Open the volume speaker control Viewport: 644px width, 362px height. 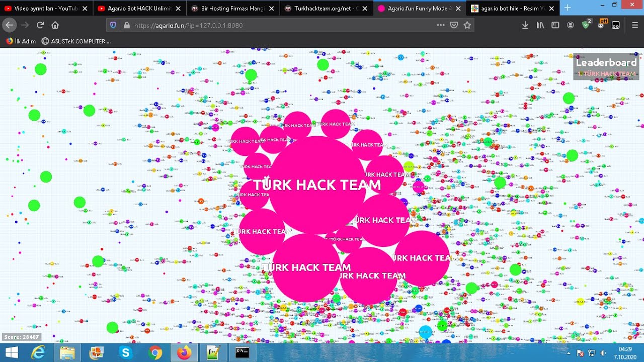click(x=603, y=353)
